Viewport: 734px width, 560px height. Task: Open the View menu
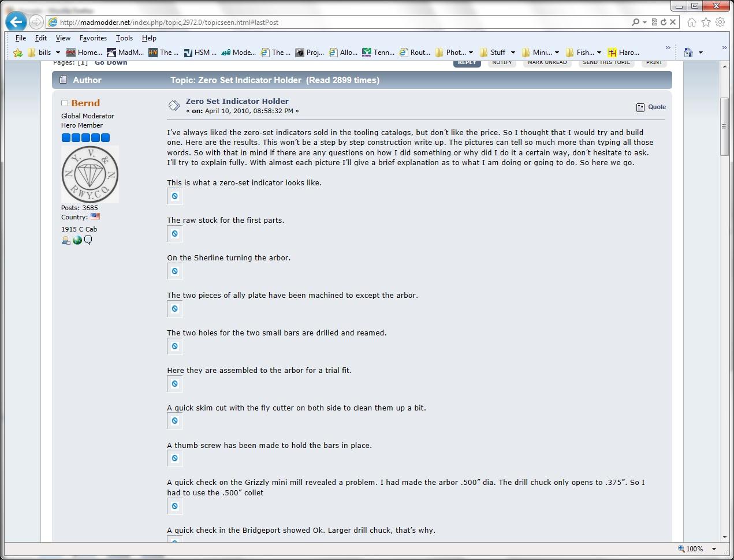pos(63,38)
